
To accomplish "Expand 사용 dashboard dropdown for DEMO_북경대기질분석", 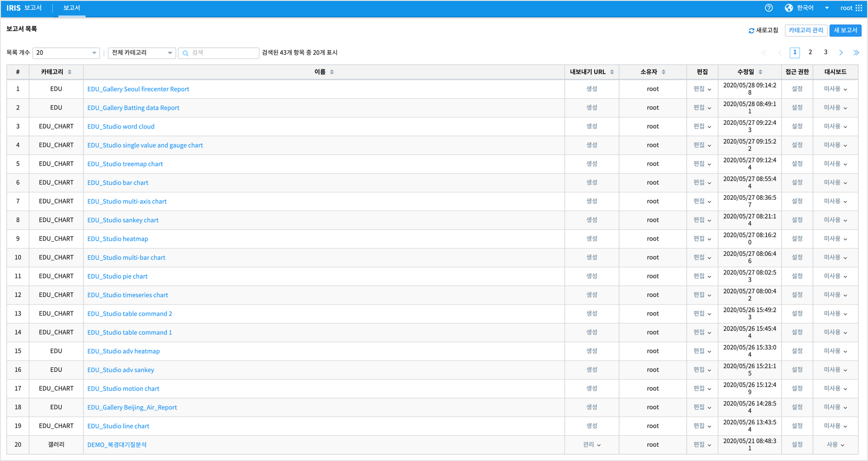I will coord(835,444).
